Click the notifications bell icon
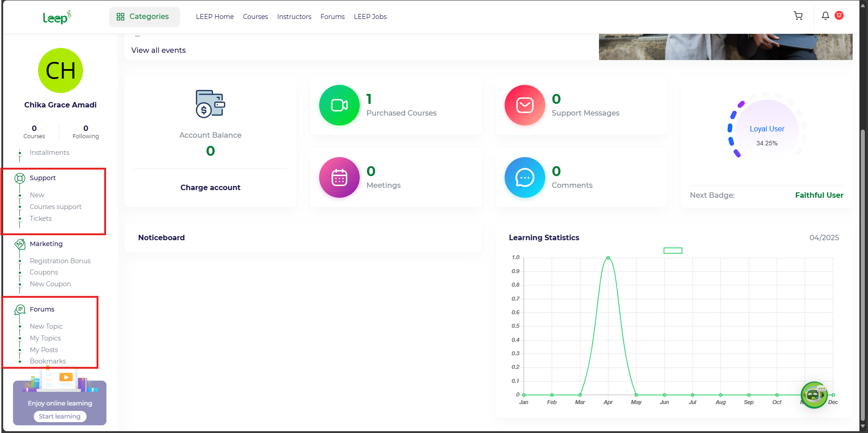This screenshot has height=433, width=868. pyautogui.click(x=825, y=16)
